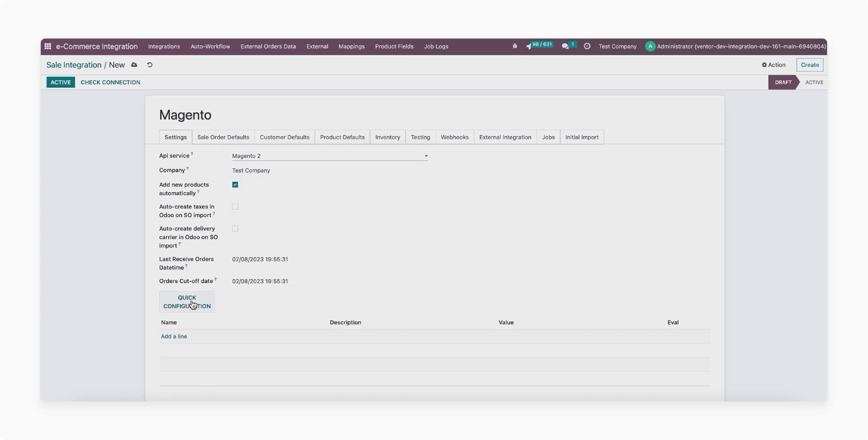
Task: Click QUICK CONFIGURATION button
Action: click(187, 301)
